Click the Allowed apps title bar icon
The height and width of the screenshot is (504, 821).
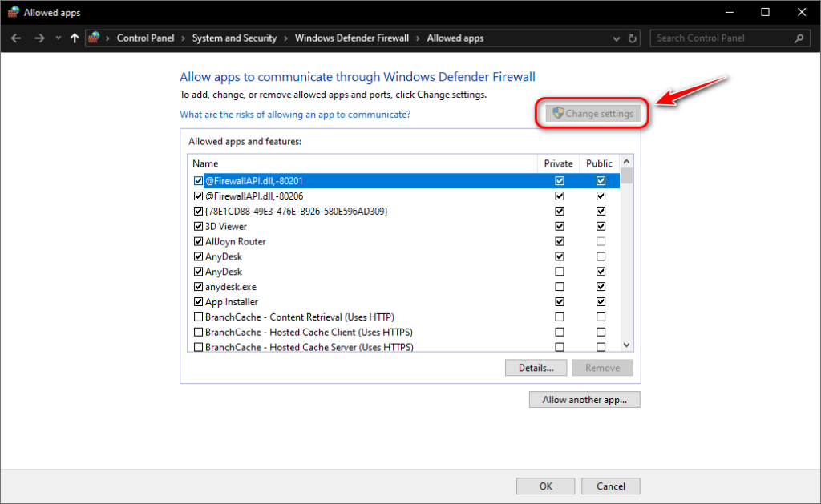click(x=13, y=12)
